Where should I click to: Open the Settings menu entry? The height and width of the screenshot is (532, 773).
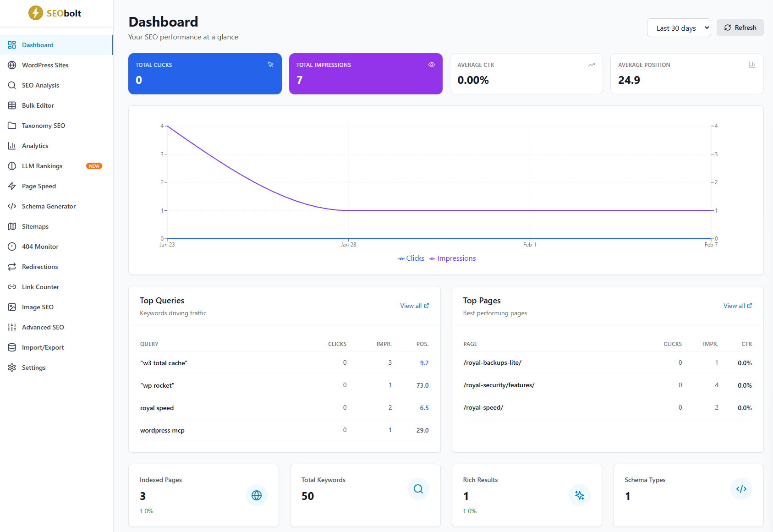[33, 367]
